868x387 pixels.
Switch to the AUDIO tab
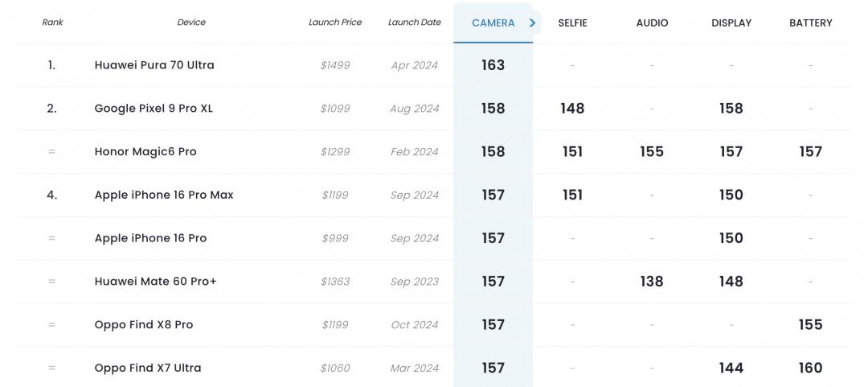tap(652, 23)
